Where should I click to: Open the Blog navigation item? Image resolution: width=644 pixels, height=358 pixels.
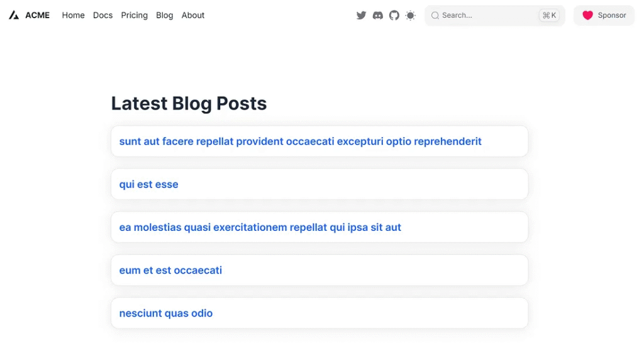point(164,15)
